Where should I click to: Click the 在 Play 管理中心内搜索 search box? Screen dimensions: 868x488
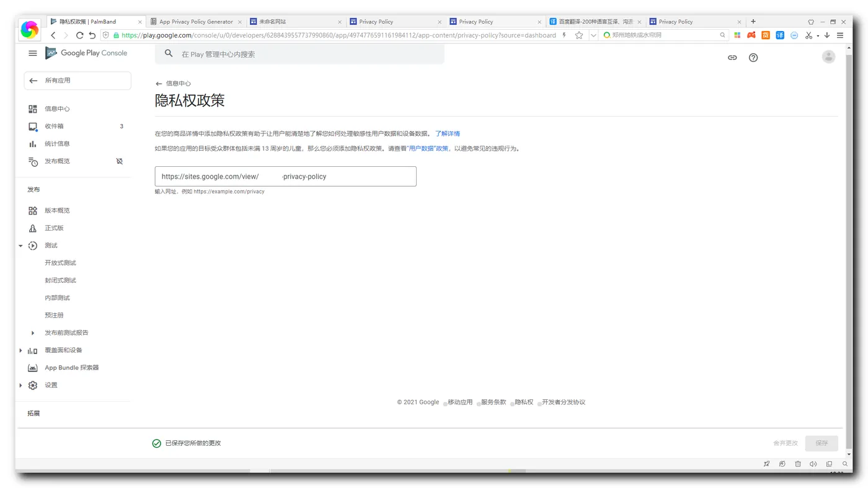tap(299, 54)
